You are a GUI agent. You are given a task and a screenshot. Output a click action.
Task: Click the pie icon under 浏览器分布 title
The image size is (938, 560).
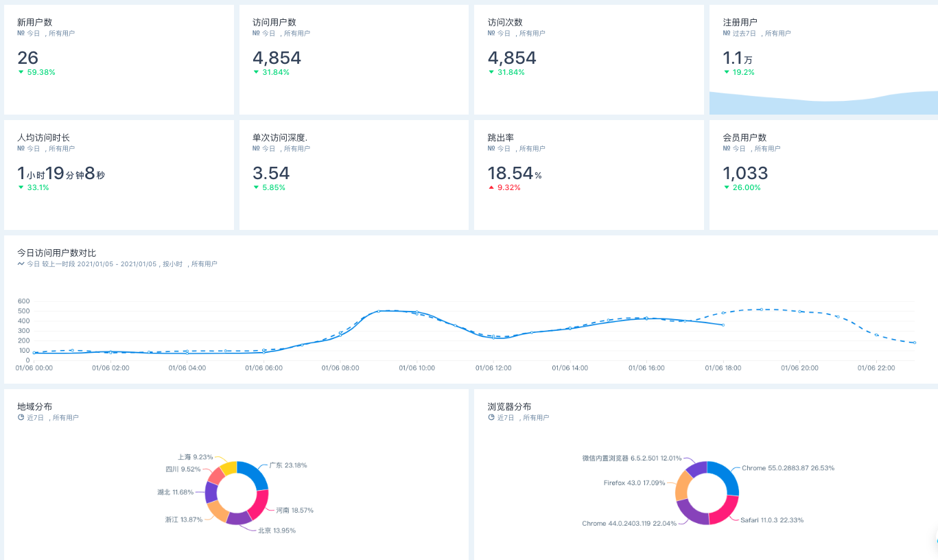(491, 417)
